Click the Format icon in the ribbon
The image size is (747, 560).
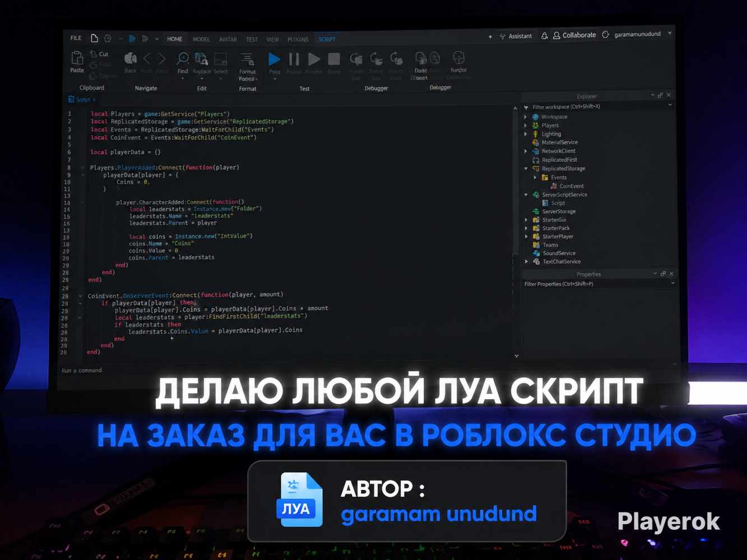pyautogui.click(x=247, y=59)
